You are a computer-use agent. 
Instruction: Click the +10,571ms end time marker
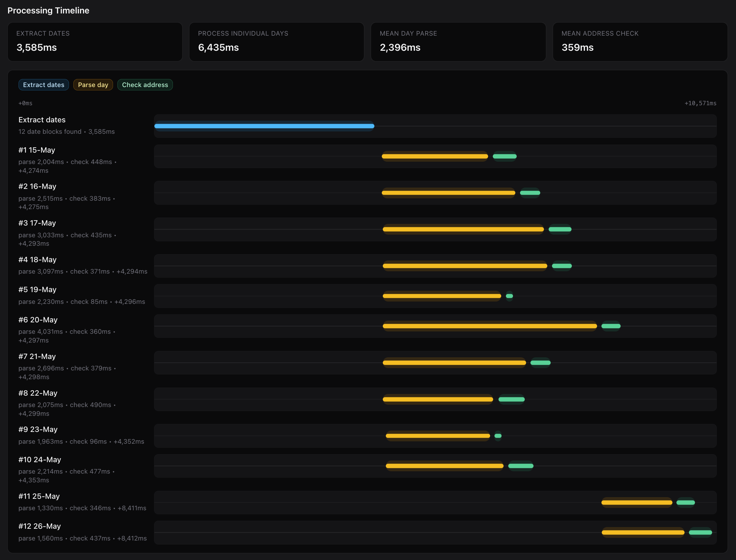pos(700,103)
